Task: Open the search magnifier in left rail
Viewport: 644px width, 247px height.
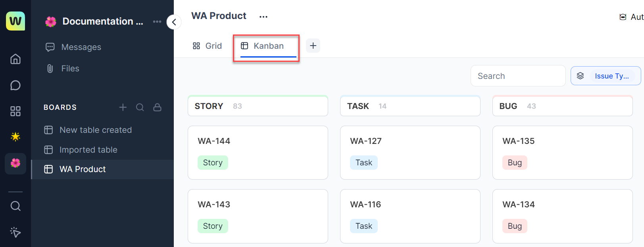Action: click(x=15, y=206)
